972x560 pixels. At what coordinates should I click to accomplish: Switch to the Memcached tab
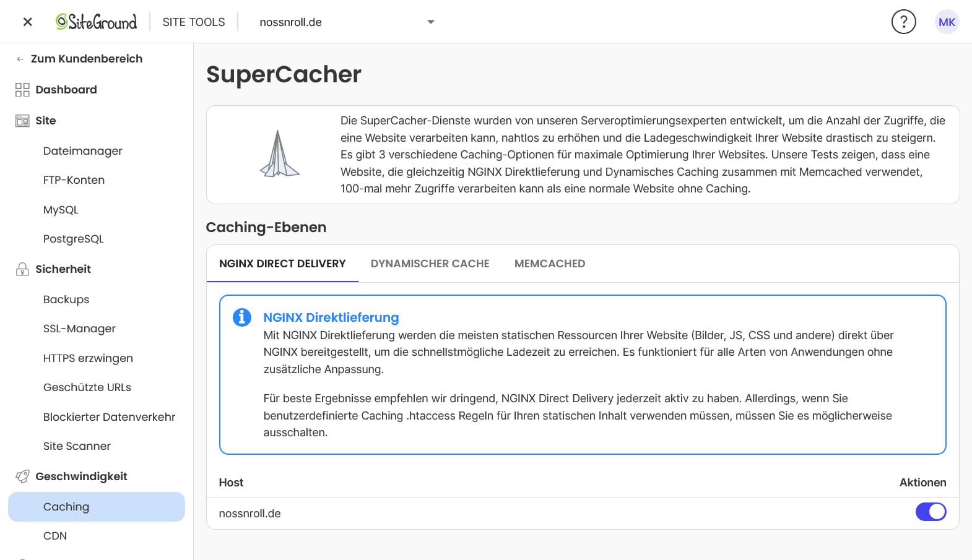(549, 264)
